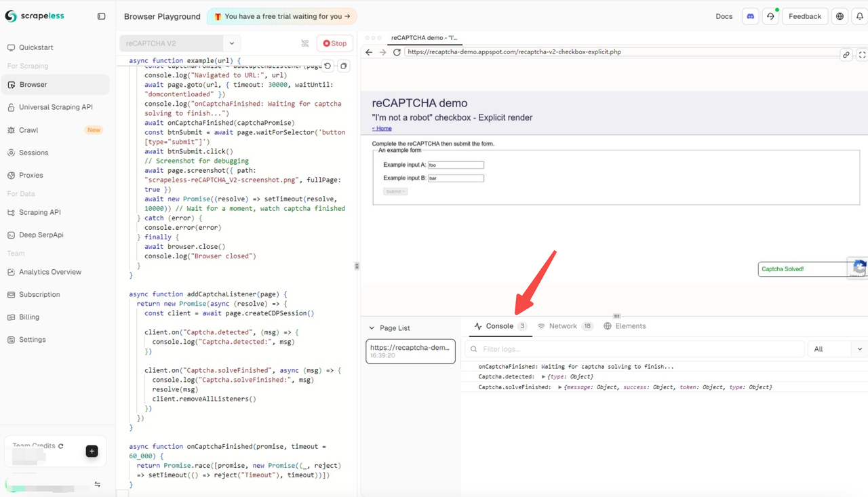Stop the running script
Screen dimensions: 868x497
pyautogui.click(x=335, y=43)
